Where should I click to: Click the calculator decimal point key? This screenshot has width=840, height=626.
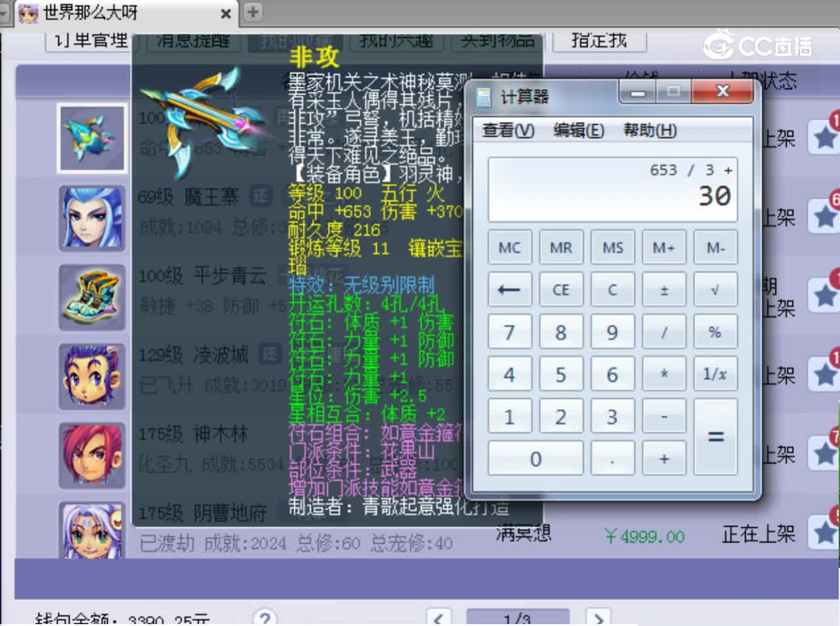tap(612, 458)
